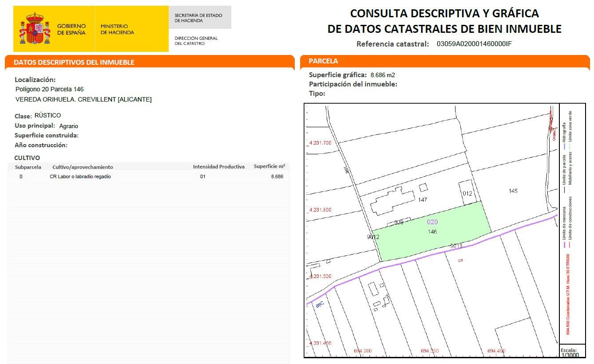
Task: Click the 9013 road label on the map
Action: [x=456, y=246]
